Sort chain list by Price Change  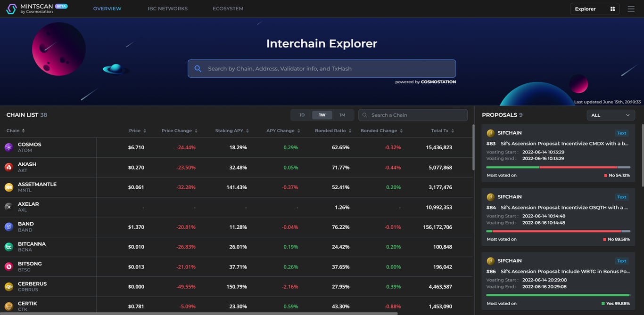point(179,131)
